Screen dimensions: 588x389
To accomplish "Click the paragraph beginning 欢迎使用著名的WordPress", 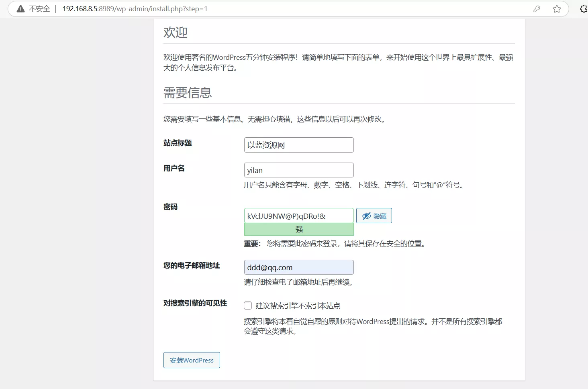I will (x=338, y=63).
